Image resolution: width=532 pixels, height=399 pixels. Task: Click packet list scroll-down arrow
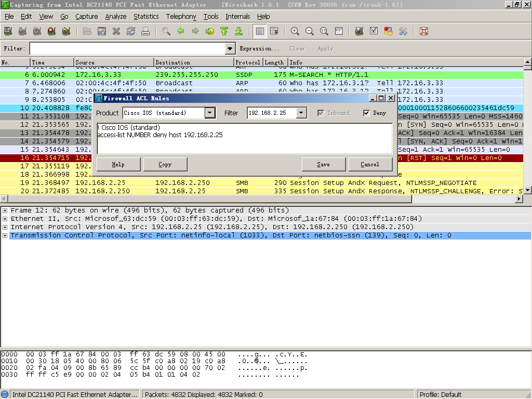click(x=528, y=190)
